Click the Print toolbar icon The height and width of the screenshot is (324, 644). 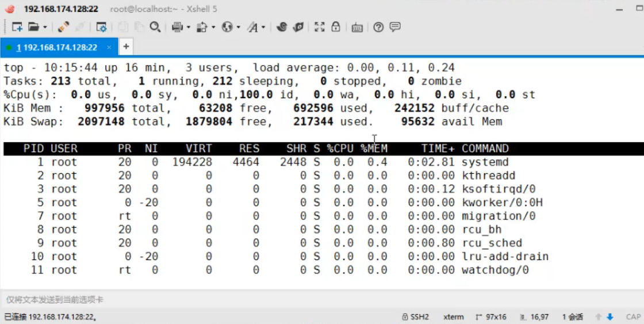(178, 27)
